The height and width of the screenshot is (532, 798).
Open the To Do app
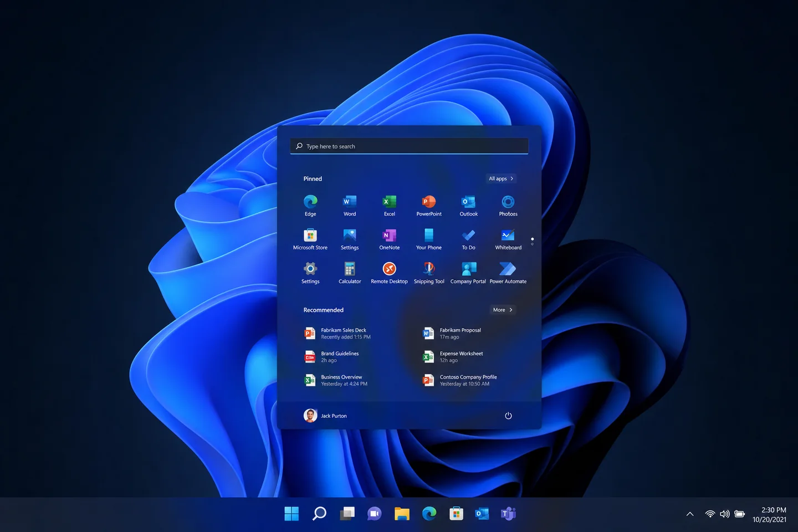tap(469, 239)
